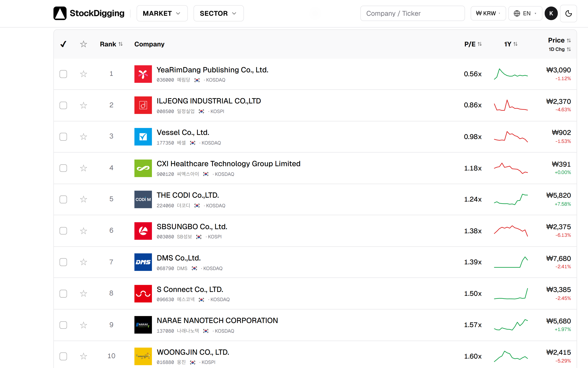Image resolution: width=588 pixels, height=368 pixels.
Task: Sort table by 1Y column
Action: [x=511, y=44]
